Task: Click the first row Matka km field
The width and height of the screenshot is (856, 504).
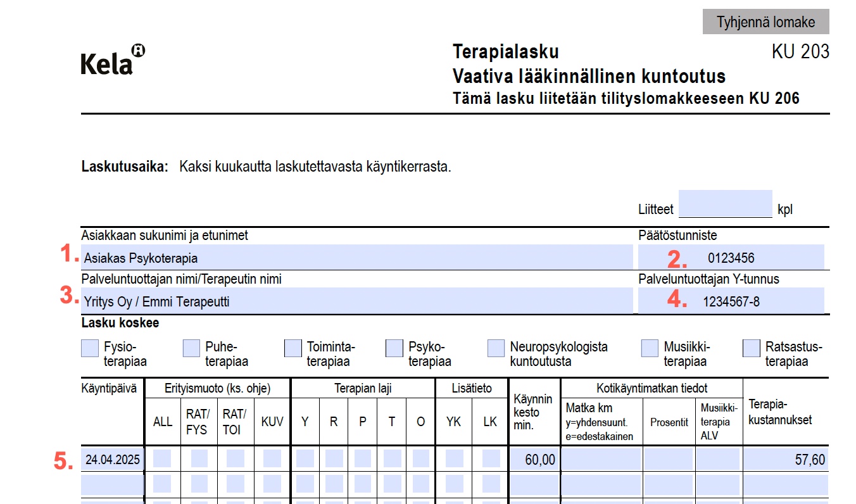Action: tap(602, 460)
